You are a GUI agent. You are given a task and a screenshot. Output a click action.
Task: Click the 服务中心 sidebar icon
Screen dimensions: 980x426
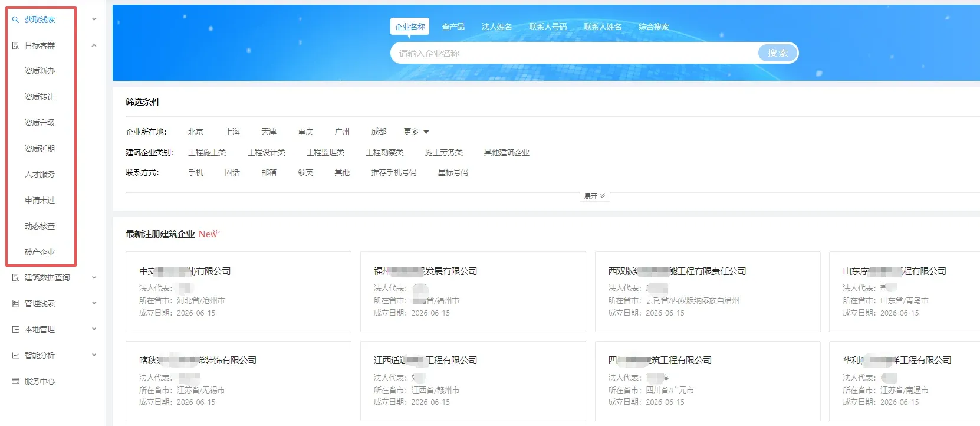16,381
